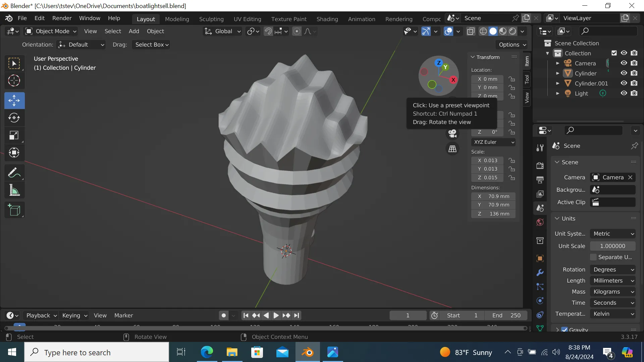The width and height of the screenshot is (644, 362).
Task: Activate the Scale tool
Action: click(x=14, y=135)
